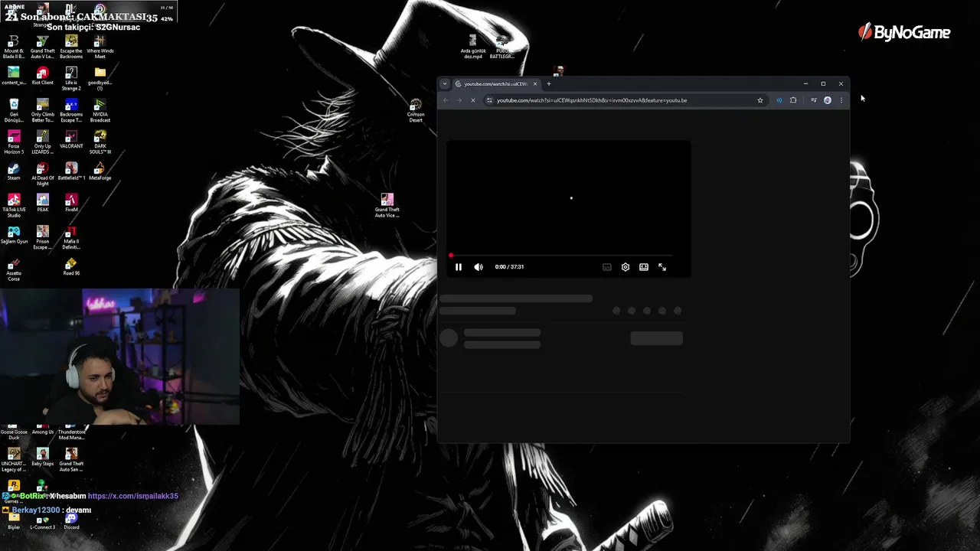Viewport: 980px width, 551px height.
Task: Open Mafia II Definitive shortcut
Action: coord(71,237)
